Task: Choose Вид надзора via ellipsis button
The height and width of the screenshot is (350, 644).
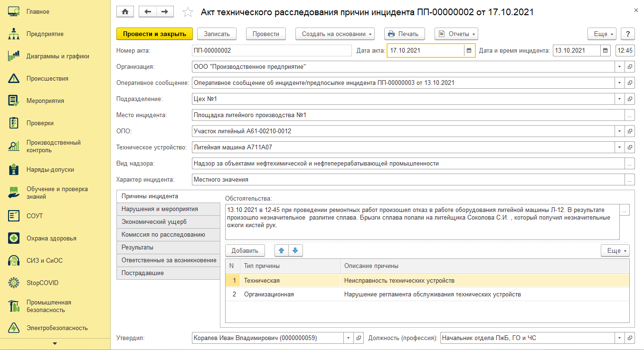Action: (630, 163)
